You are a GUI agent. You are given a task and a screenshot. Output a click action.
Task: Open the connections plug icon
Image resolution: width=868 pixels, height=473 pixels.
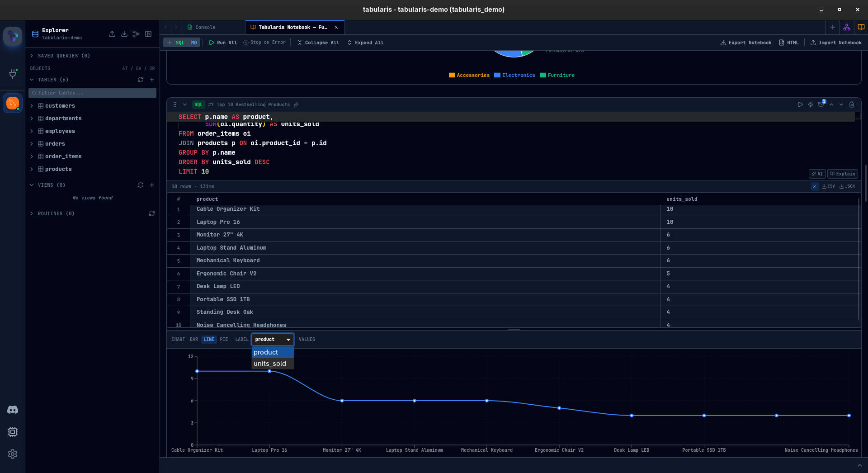(13, 74)
